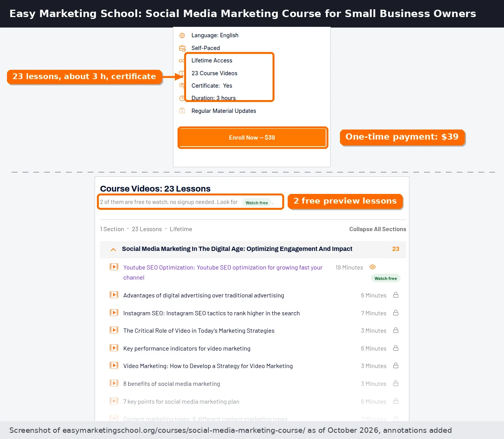Click Collapse All Sections
Screen dimensions: 504x439
(378, 229)
